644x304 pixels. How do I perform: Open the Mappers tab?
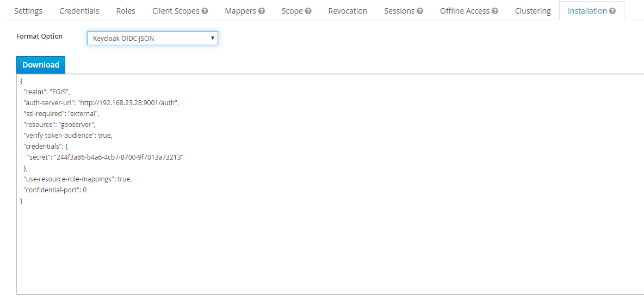[240, 11]
